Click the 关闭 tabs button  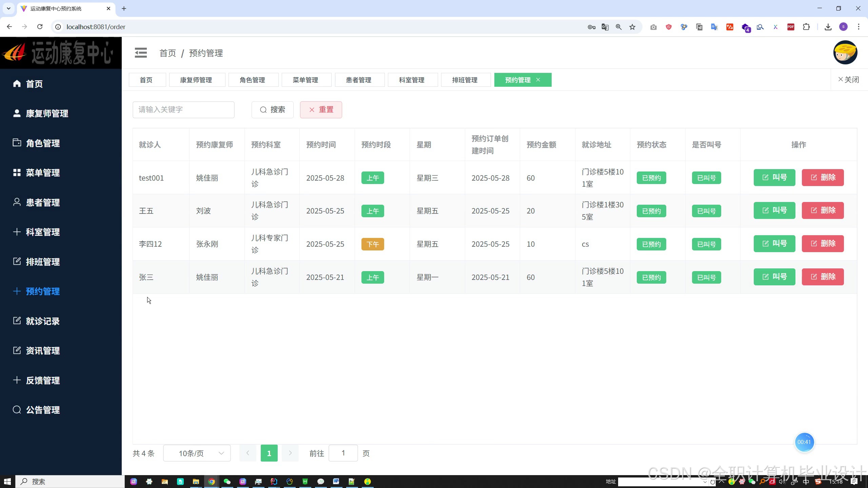[848, 80]
